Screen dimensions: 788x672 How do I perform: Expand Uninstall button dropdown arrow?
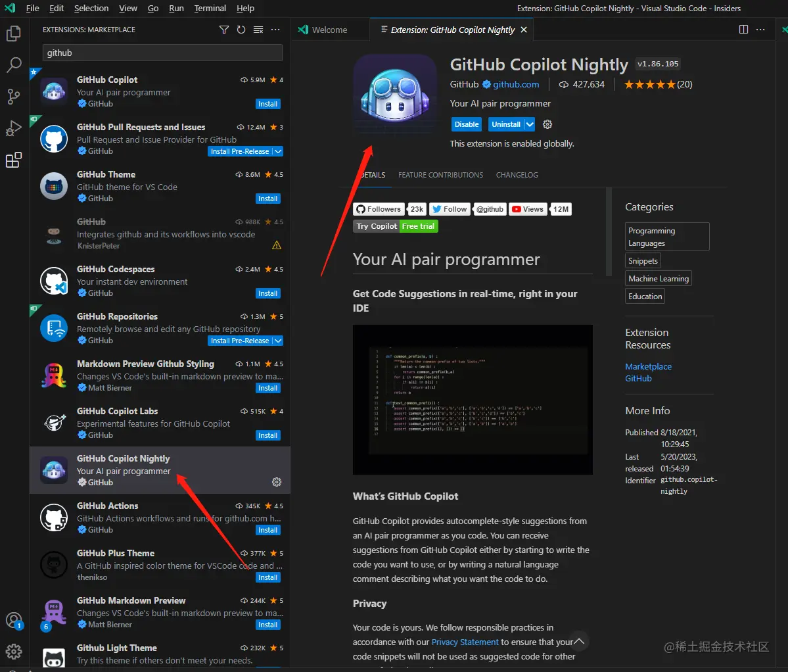point(530,124)
